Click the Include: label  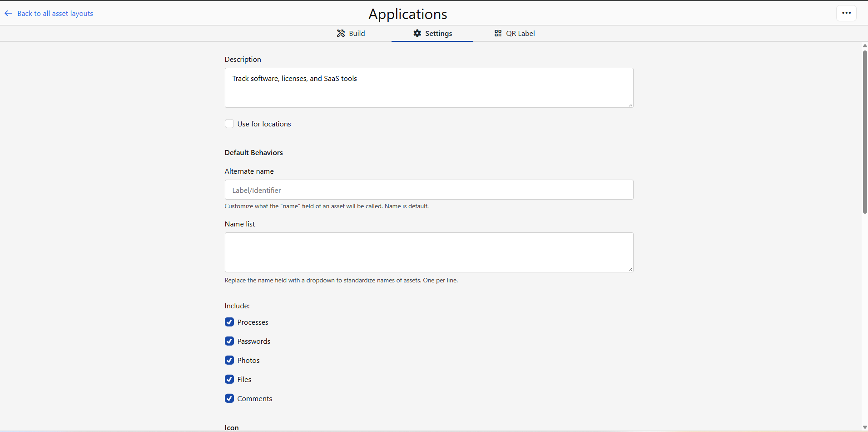237,306
